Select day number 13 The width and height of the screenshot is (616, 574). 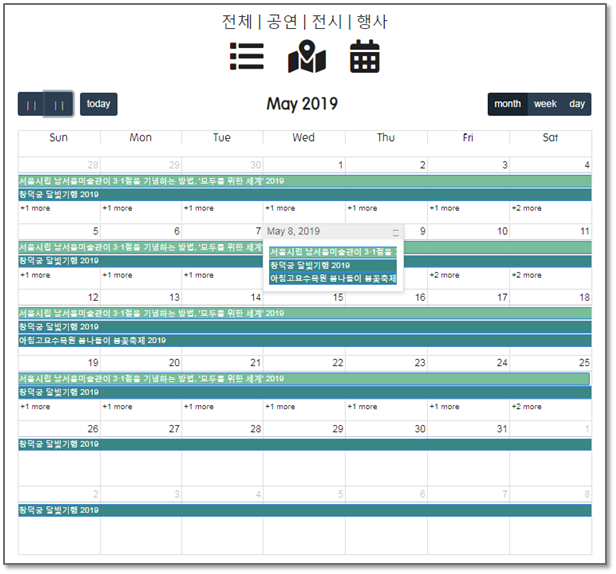point(174,297)
